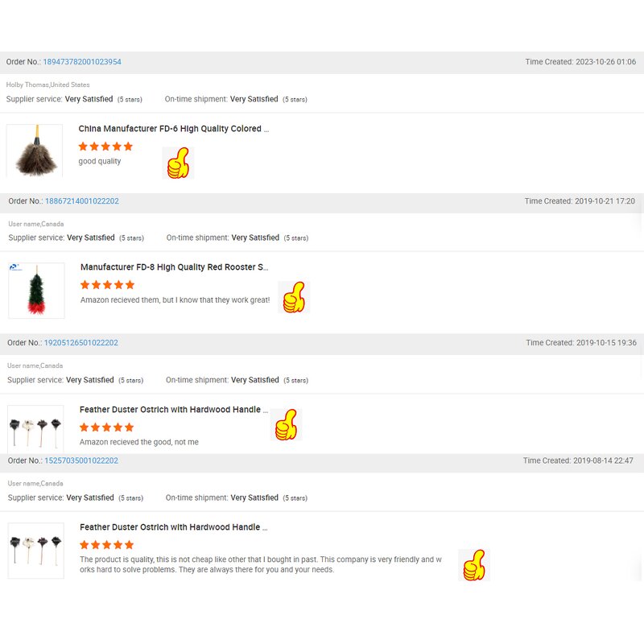Click five-star rating under FD-6 Colored product
The width and height of the screenshot is (644, 644).
(x=105, y=147)
